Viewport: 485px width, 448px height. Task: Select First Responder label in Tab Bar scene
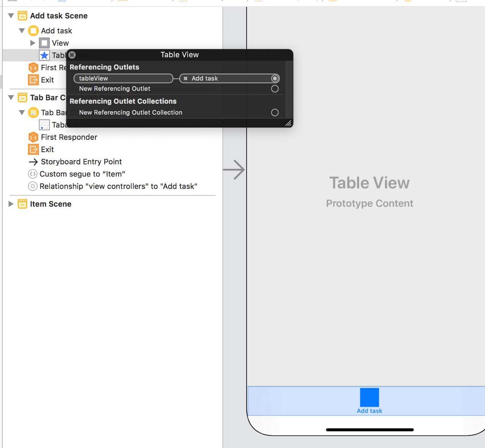pos(69,137)
